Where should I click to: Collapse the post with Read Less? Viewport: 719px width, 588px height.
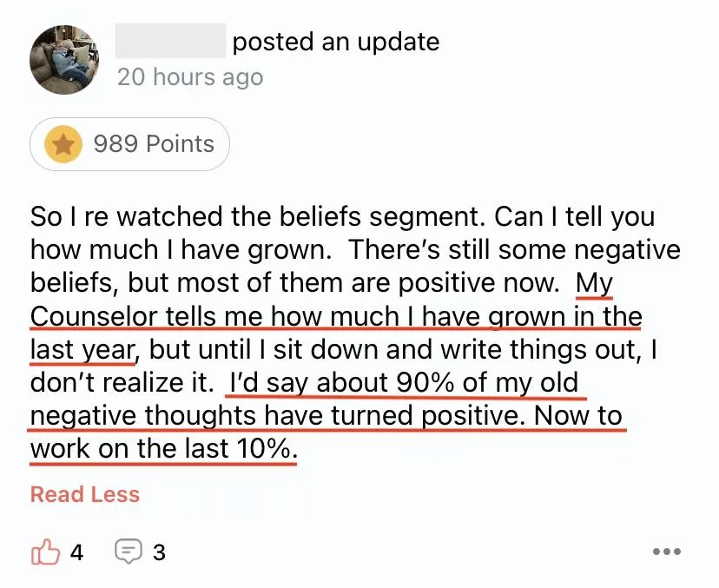[x=85, y=494]
